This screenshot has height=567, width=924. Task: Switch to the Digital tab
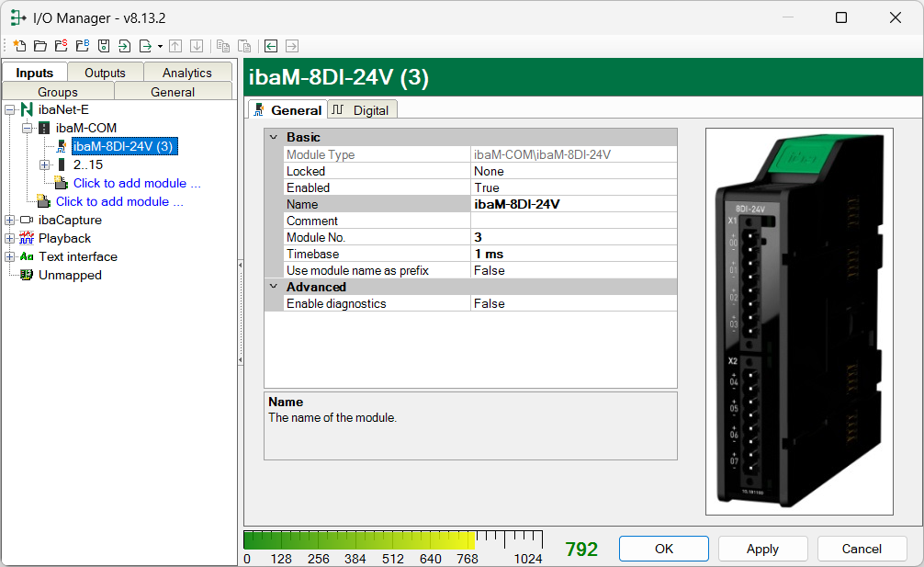(361, 109)
